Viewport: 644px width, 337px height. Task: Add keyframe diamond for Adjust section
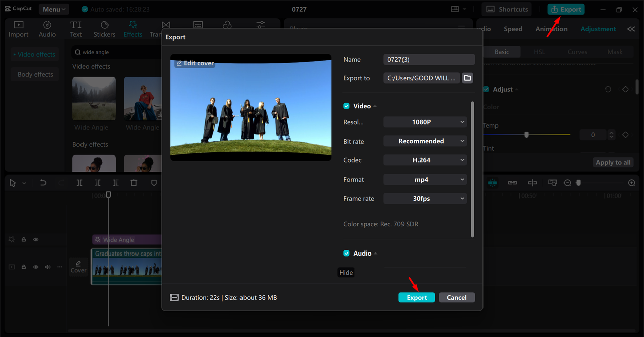(x=625, y=89)
